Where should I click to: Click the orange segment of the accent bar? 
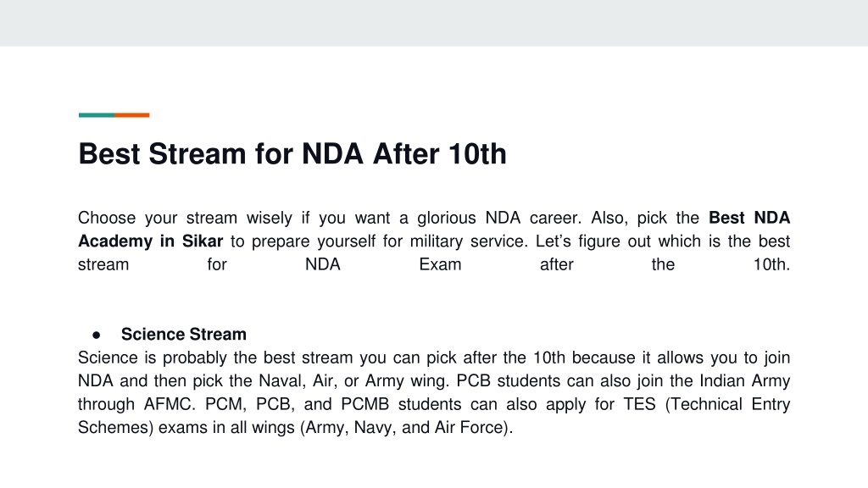click(x=132, y=115)
